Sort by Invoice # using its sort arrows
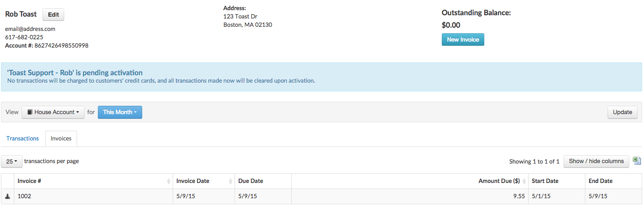The width and height of the screenshot is (644, 207). tap(169, 181)
